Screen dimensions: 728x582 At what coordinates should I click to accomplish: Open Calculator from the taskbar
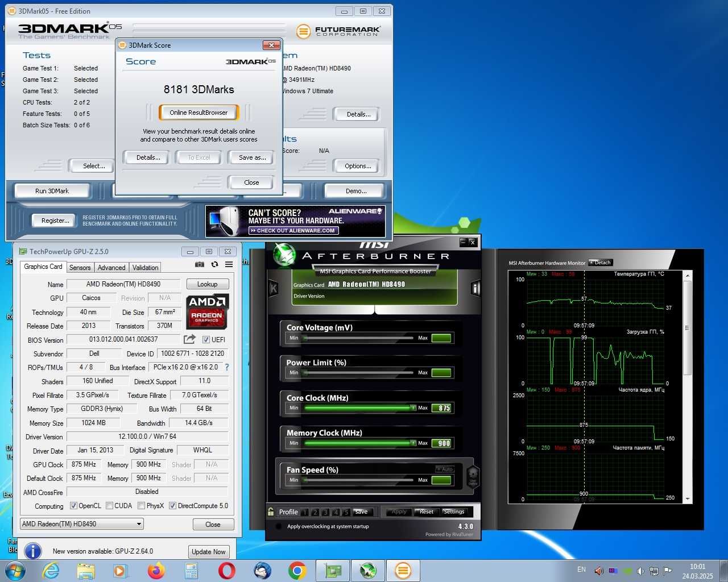191,570
